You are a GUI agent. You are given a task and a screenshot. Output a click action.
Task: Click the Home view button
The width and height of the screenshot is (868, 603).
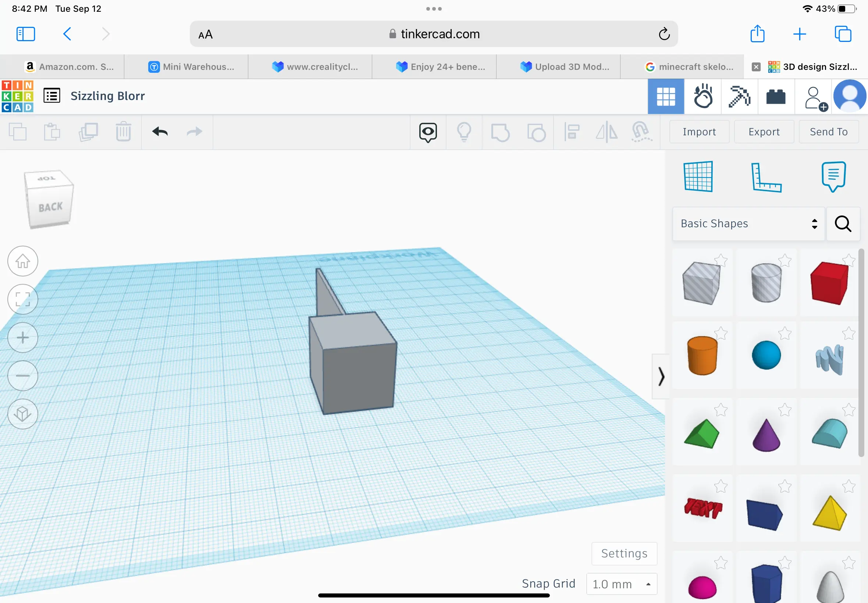(23, 261)
